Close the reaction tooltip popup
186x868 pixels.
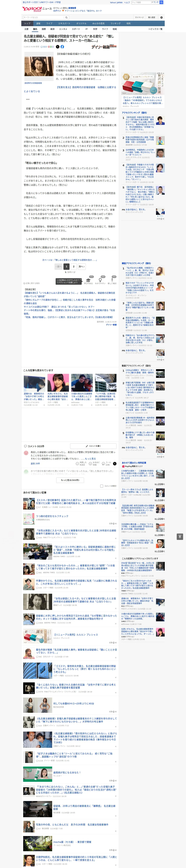coord(80,280)
